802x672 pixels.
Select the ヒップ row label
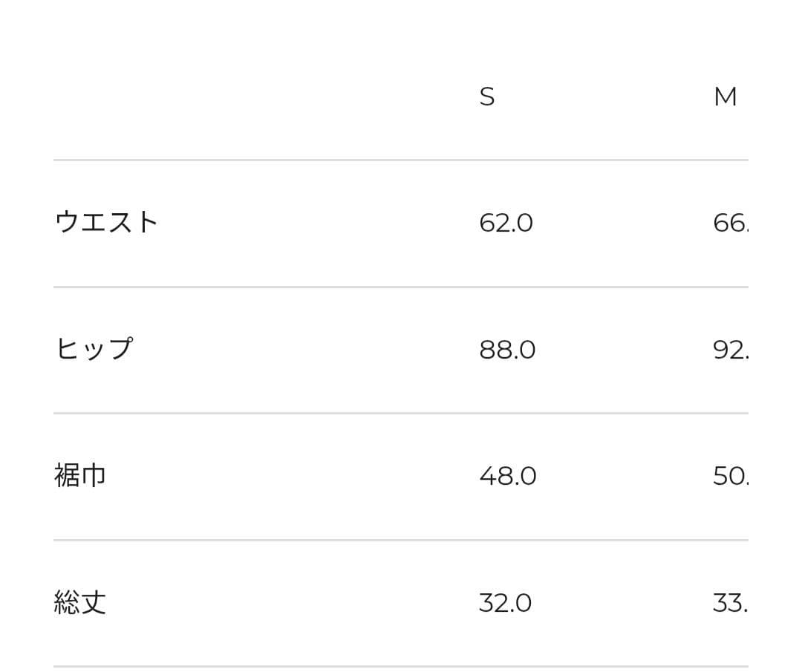[94, 349]
